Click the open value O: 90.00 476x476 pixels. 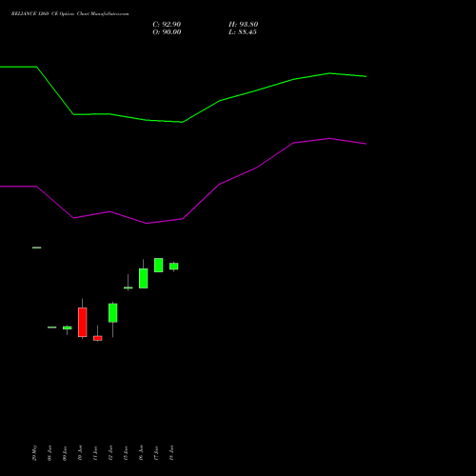[167, 32]
